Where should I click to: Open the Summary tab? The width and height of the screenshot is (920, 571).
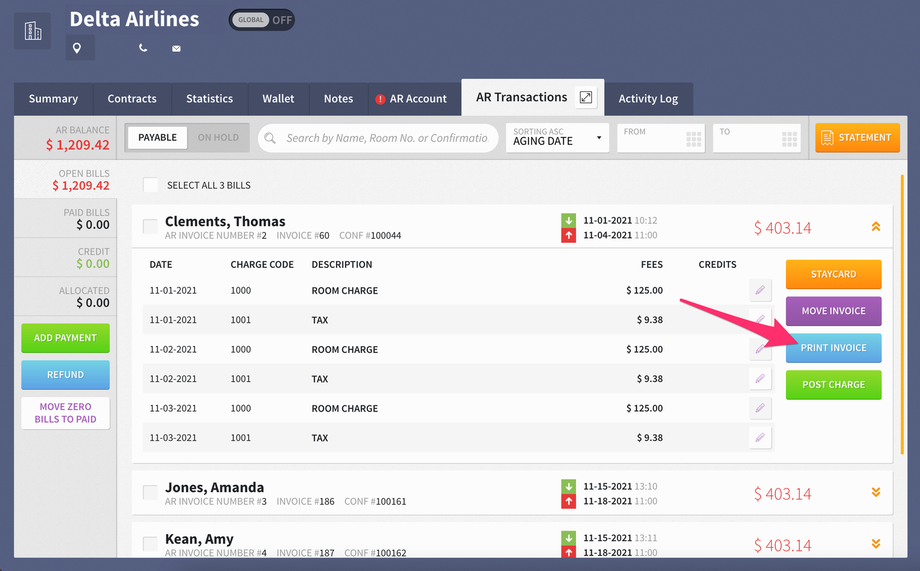point(53,99)
